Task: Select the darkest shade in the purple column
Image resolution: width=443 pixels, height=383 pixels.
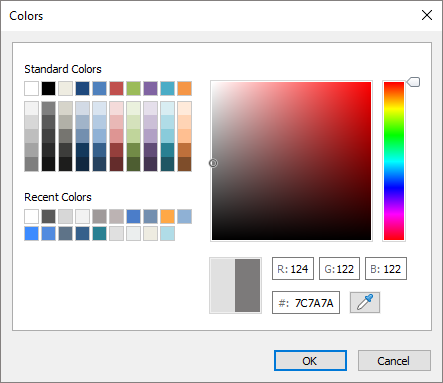Action: (x=150, y=164)
